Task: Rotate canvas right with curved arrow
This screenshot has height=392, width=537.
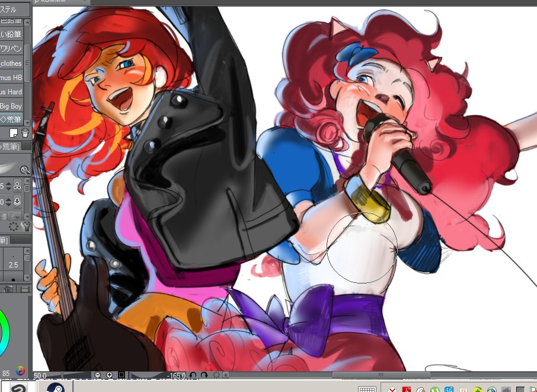Action: [x=204, y=375]
